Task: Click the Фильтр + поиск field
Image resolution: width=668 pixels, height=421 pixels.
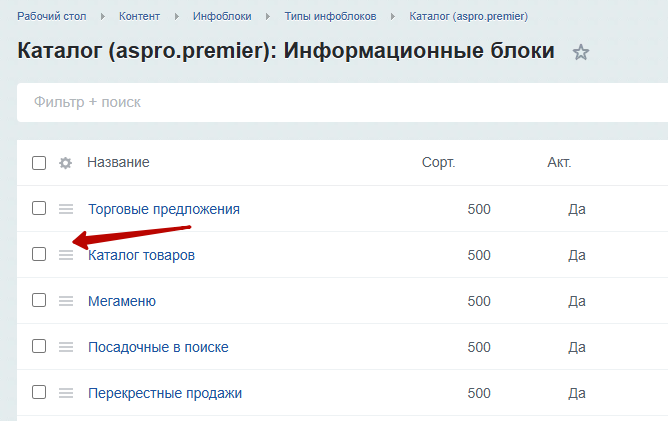Action: tap(343, 102)
